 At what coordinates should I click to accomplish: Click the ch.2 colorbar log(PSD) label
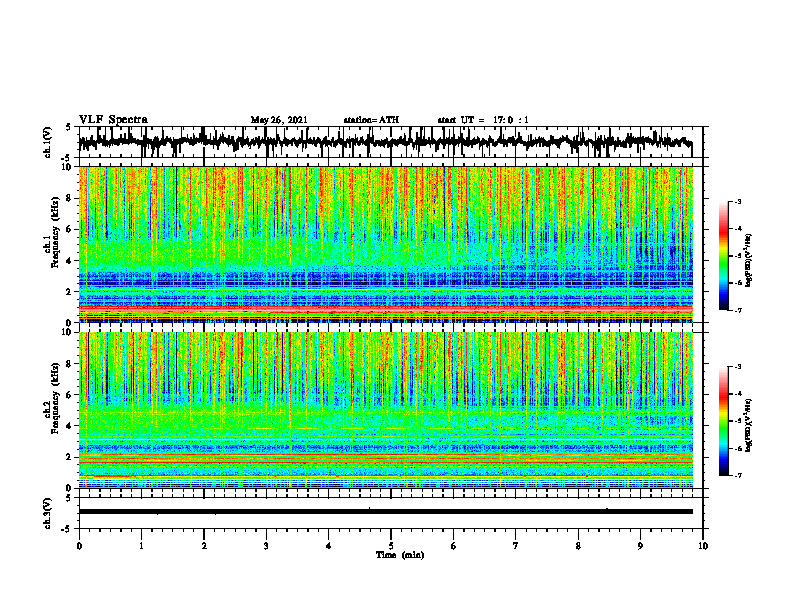[x=749, y=425]
